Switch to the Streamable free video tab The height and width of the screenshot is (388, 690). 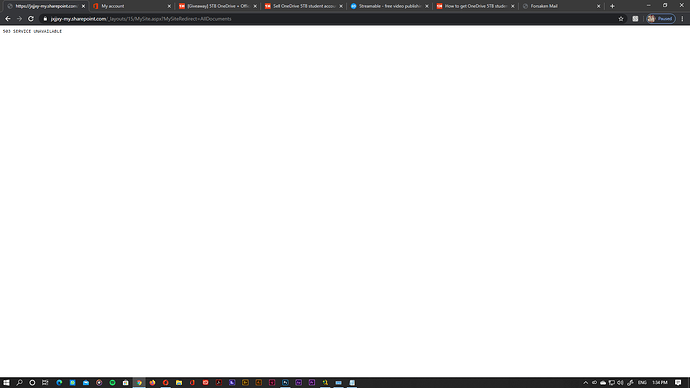pyautogui.click(x=389, y=6)
